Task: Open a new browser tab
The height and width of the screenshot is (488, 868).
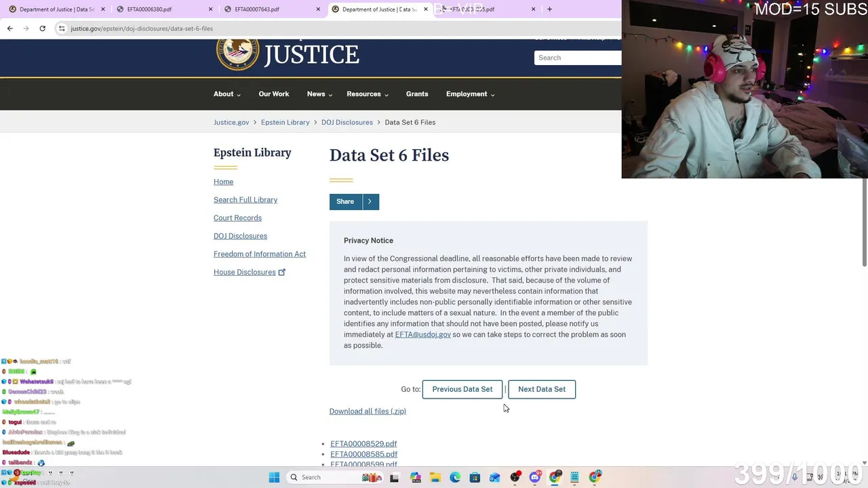Action: [549, 9]
